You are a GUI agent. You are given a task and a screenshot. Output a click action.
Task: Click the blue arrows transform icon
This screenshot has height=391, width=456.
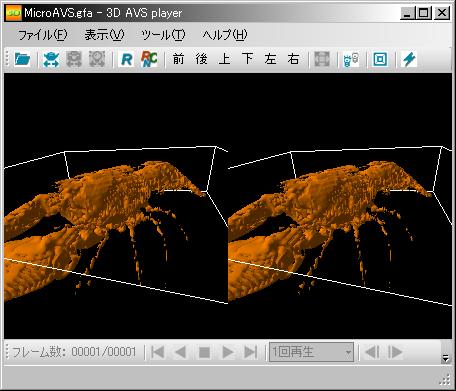[51, 59]
